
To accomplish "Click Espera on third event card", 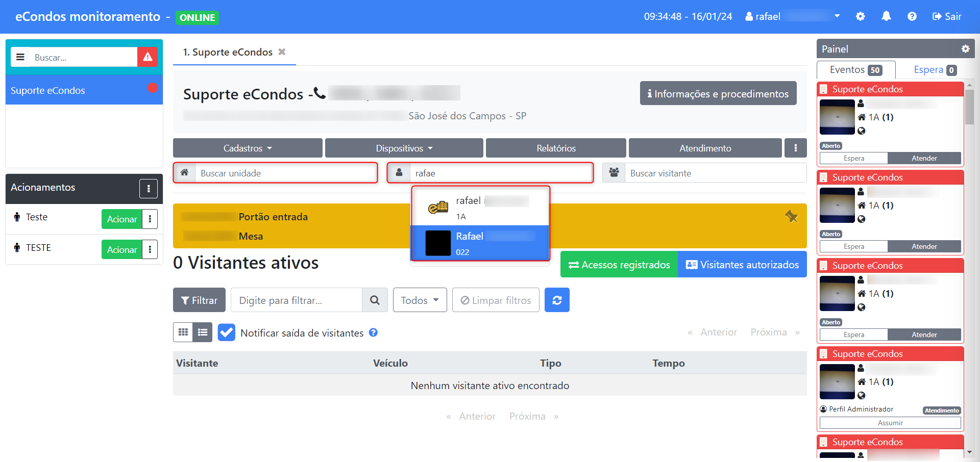I will point(854,335).
